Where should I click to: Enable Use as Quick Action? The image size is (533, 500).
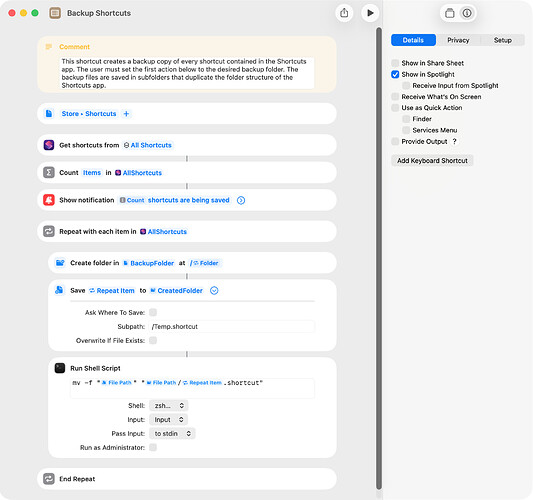coord(395,108)
